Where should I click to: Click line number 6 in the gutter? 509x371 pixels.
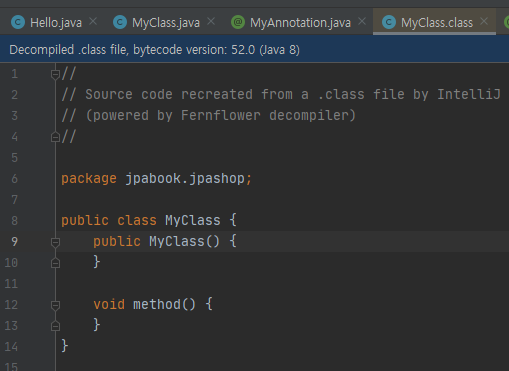14,179
